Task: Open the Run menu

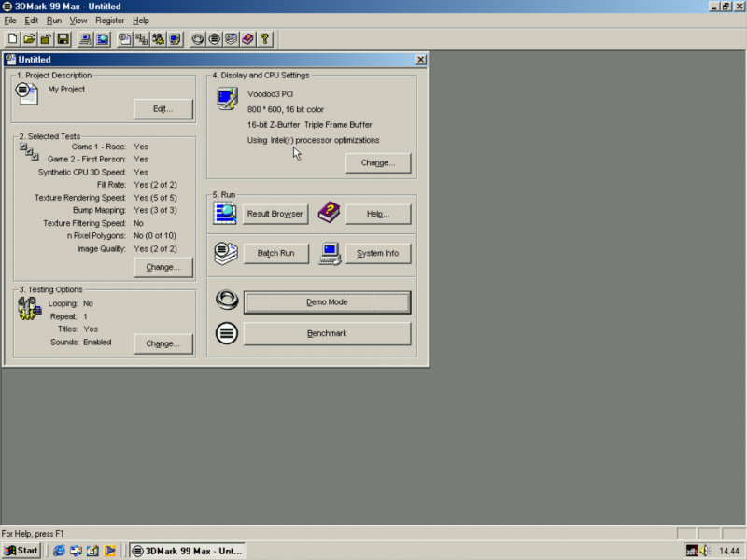Action: coord(54,21)
